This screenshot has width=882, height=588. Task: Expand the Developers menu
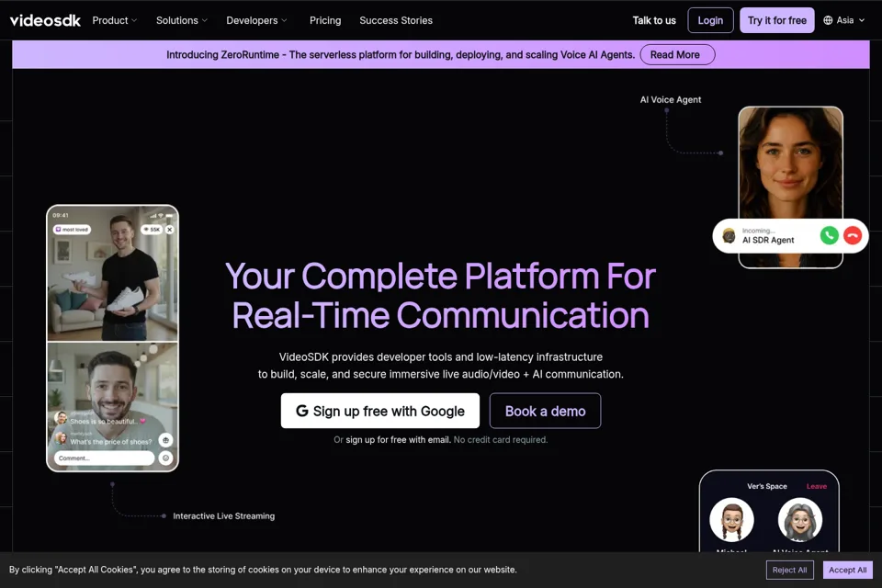[x=256, y=20]
